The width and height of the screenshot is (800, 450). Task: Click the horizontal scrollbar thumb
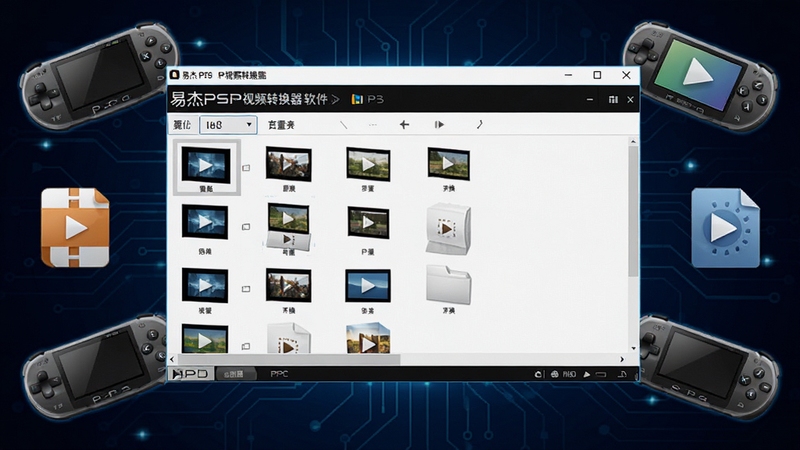point(289,360)
